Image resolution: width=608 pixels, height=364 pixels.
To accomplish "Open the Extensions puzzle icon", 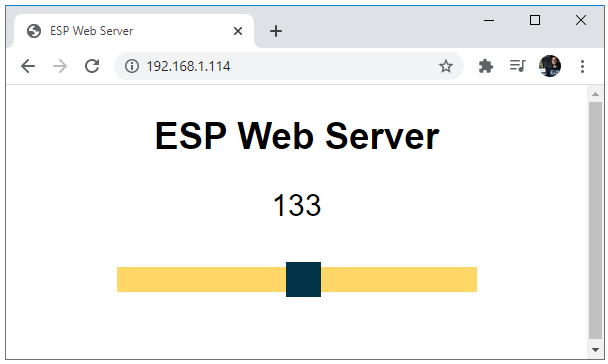I will 485,66.
